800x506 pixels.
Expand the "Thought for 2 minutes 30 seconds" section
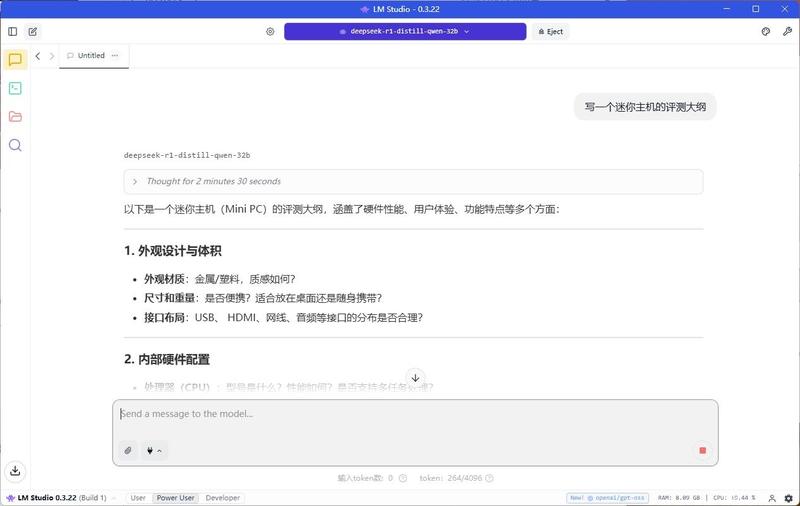click(413, 182)
